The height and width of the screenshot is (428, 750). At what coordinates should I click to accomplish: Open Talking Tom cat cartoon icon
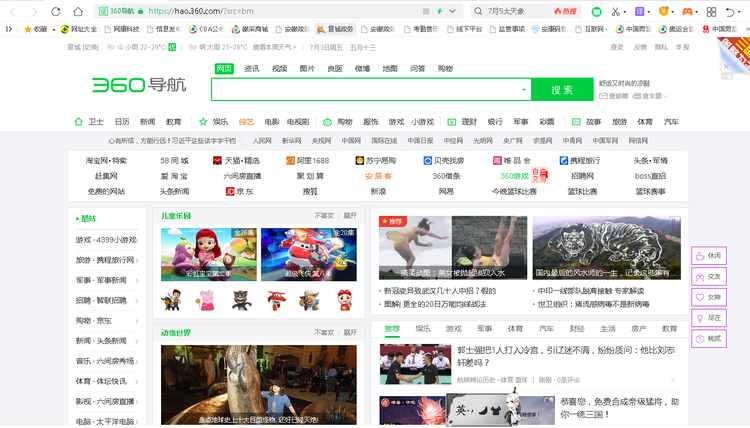242,300
